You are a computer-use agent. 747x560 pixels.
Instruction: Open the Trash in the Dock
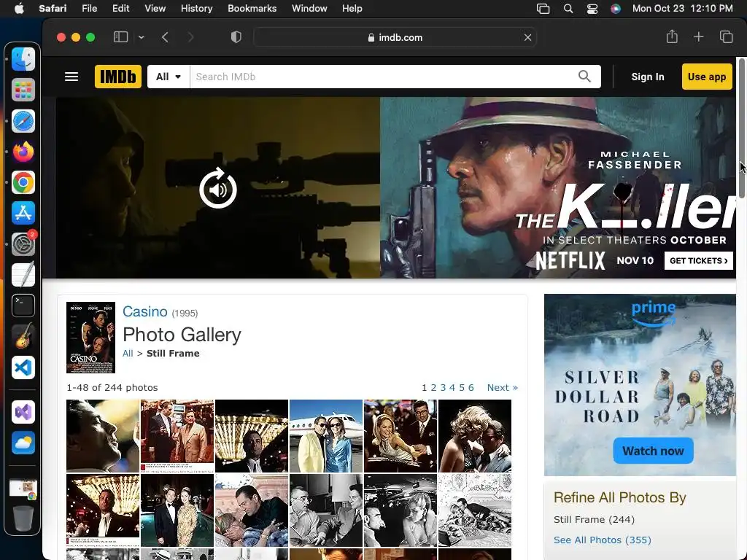[23, 518]
